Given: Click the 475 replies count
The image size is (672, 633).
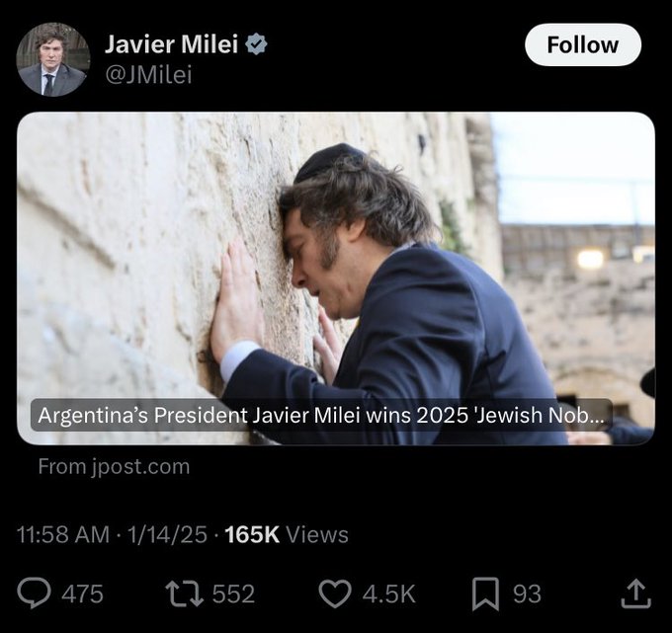Looking at the screenshot, I should pyautogui.click(x=82, y=593).
